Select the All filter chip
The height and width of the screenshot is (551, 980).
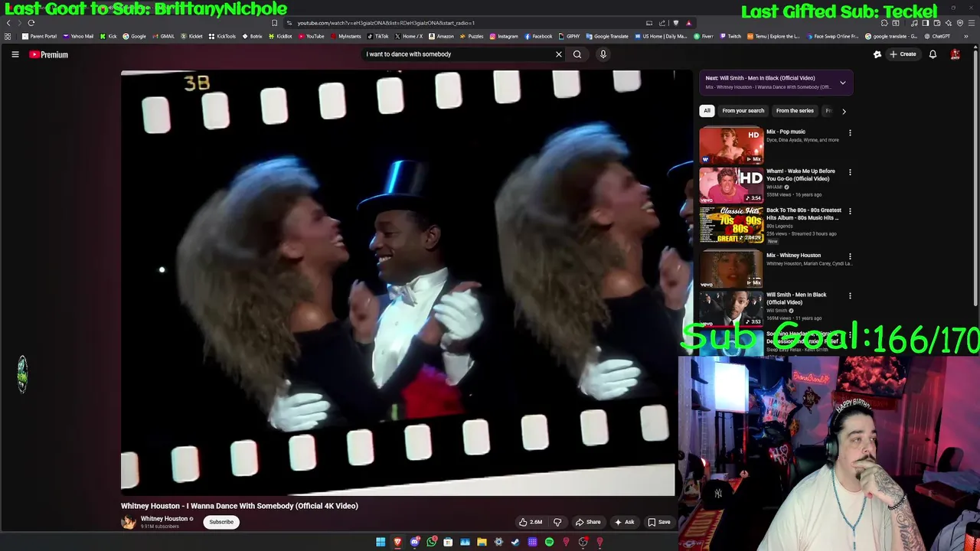click(x=707, y=111)
